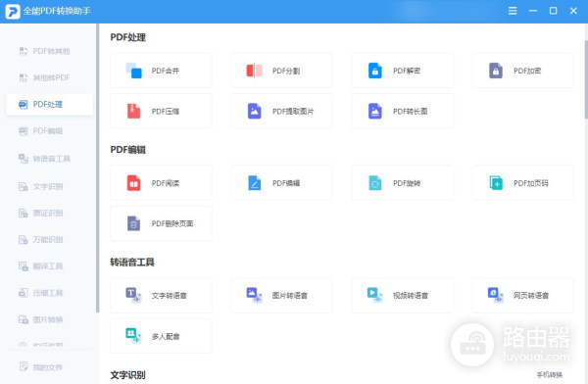Open the PDF加页码 page number tool
The width and height of the screenshot is (588, 384).
[x=523, y=183]
